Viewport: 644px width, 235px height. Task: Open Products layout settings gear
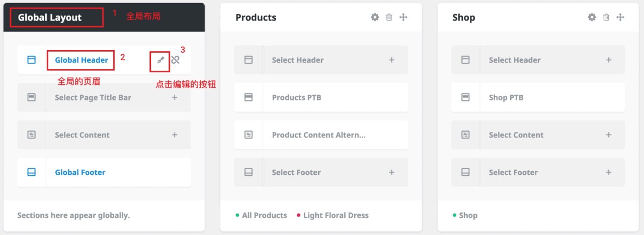pyautogui.click(x=375, y=17)
